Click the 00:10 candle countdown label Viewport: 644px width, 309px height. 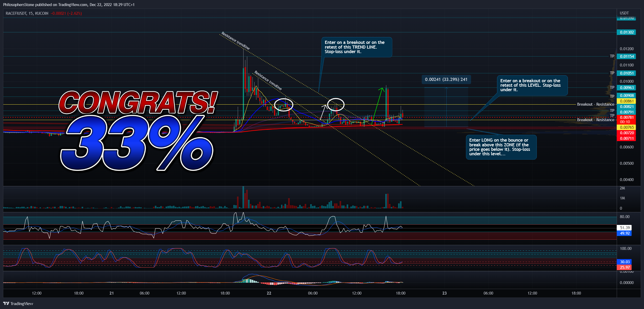coord(625,122)
